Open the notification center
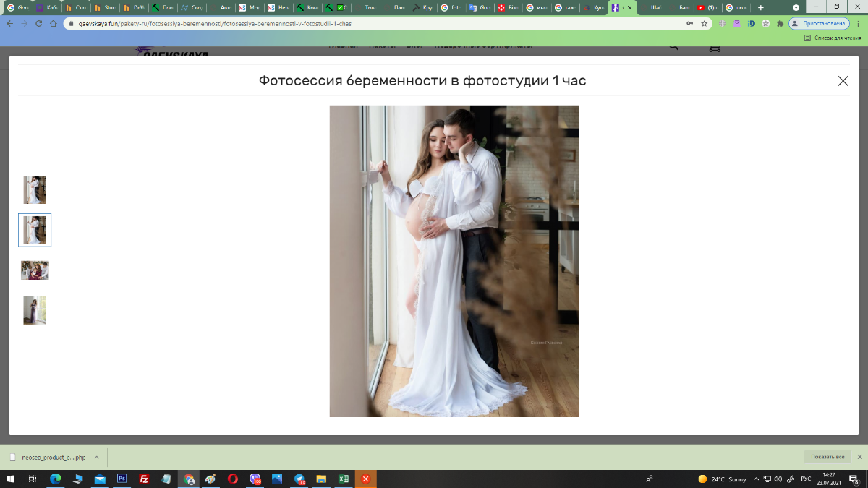 pyautogui.click(x=854, y=479)
